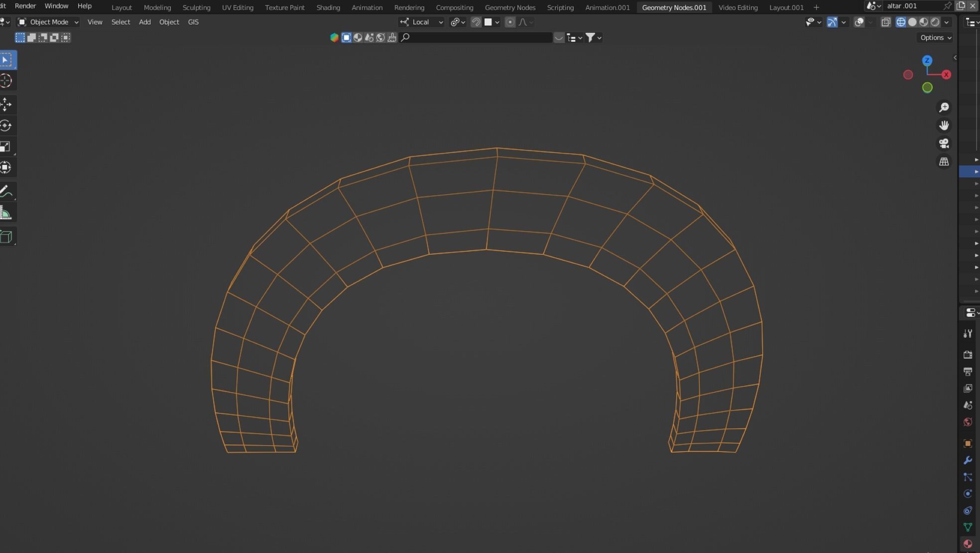Image resolution: width=980 pixels, height=553 pixels.
Task: Expand the viewport Options dropdown
Action: point(935,37)
